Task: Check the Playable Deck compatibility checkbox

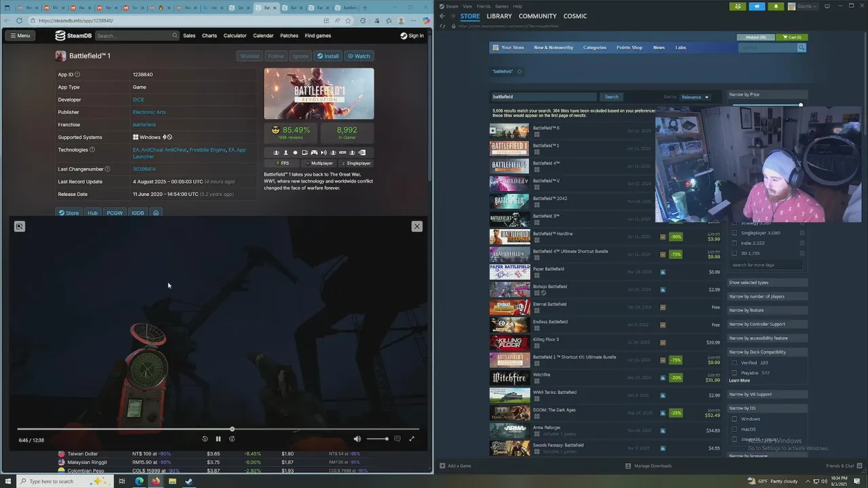Action: [x=734, y=373]
